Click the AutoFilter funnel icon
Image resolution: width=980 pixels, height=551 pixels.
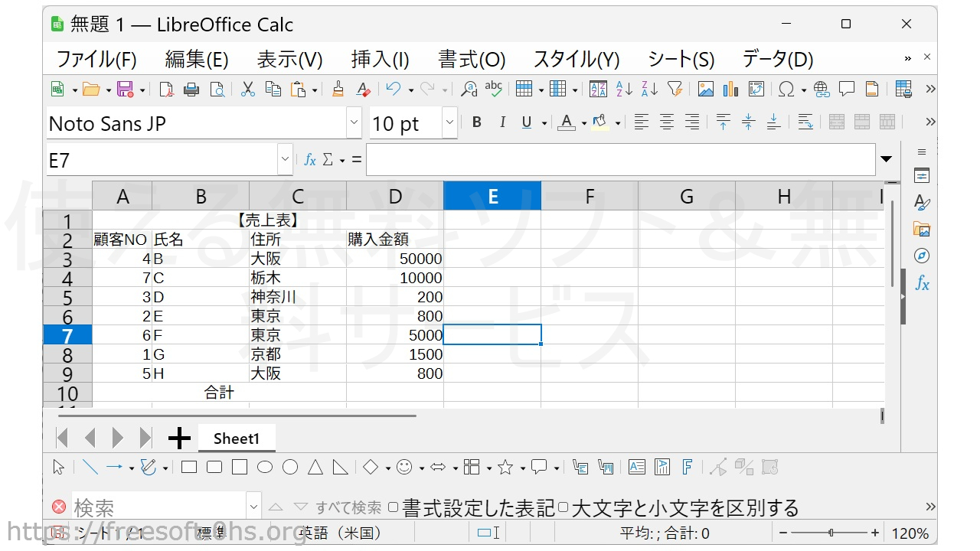click(675, 90)
